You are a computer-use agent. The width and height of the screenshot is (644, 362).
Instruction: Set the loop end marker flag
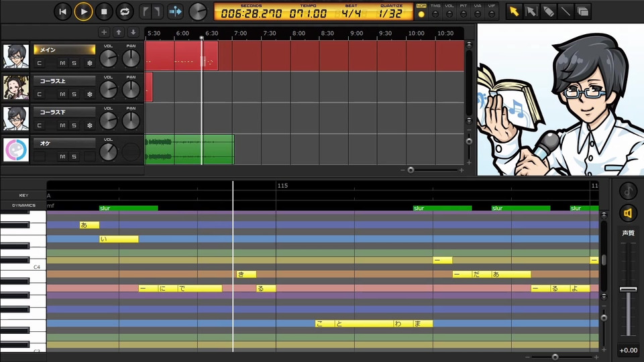(x=157, y=12)
